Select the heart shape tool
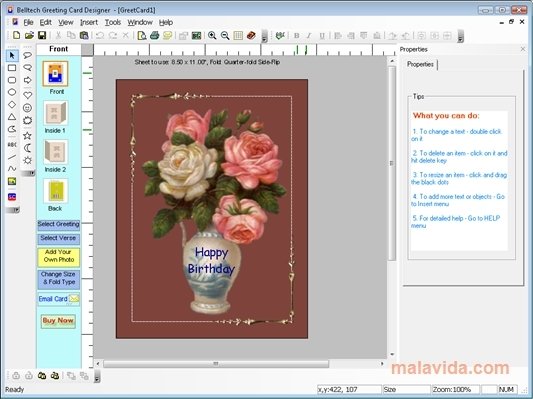The image size is (533, 399). pyautogui.click(x=28, y=95)
